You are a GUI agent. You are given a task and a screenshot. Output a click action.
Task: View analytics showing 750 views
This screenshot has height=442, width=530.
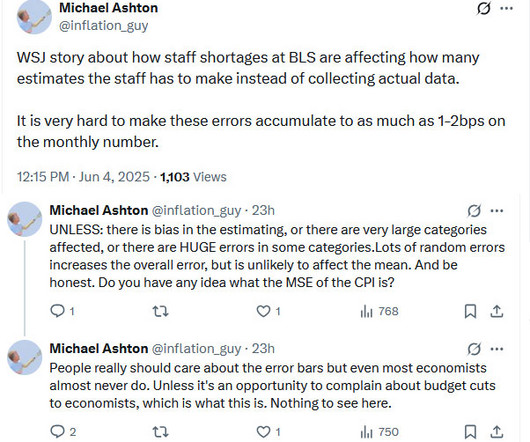coord(380,432)
